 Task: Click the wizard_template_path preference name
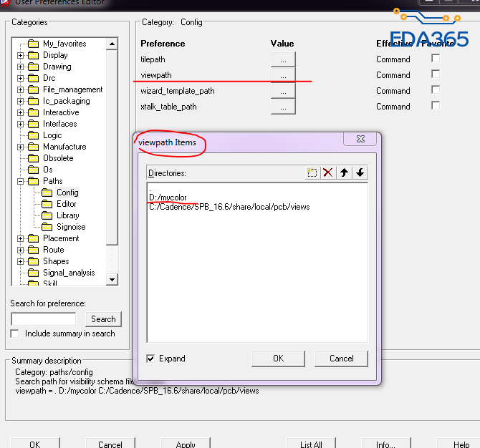[x=178, y=91]
